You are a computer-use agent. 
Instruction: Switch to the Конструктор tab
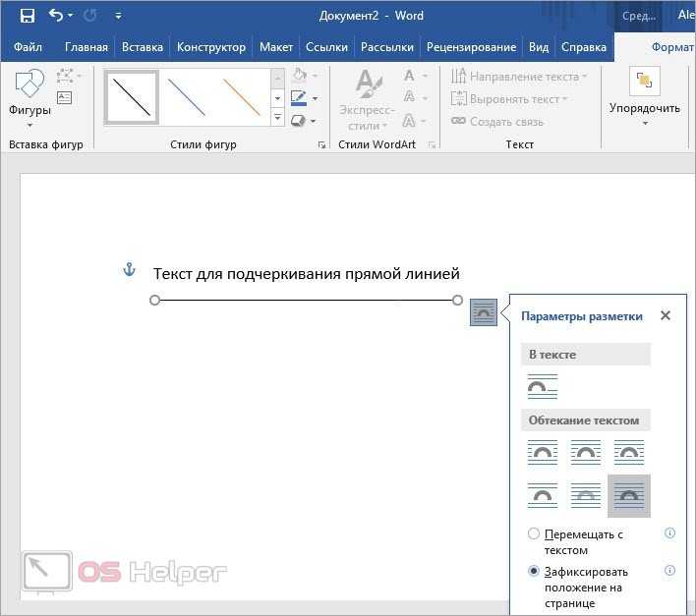pos(210,47)
